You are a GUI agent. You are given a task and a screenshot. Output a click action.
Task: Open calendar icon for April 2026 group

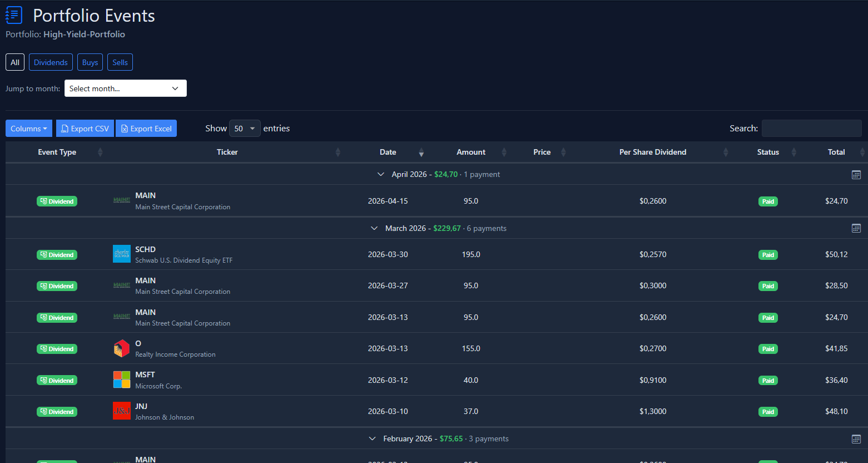click(x=856, y=175)
